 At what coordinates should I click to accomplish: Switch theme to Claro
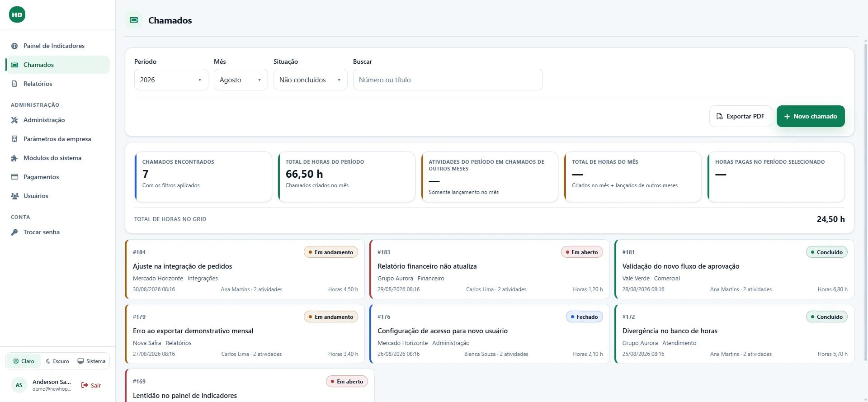(24, 361)
